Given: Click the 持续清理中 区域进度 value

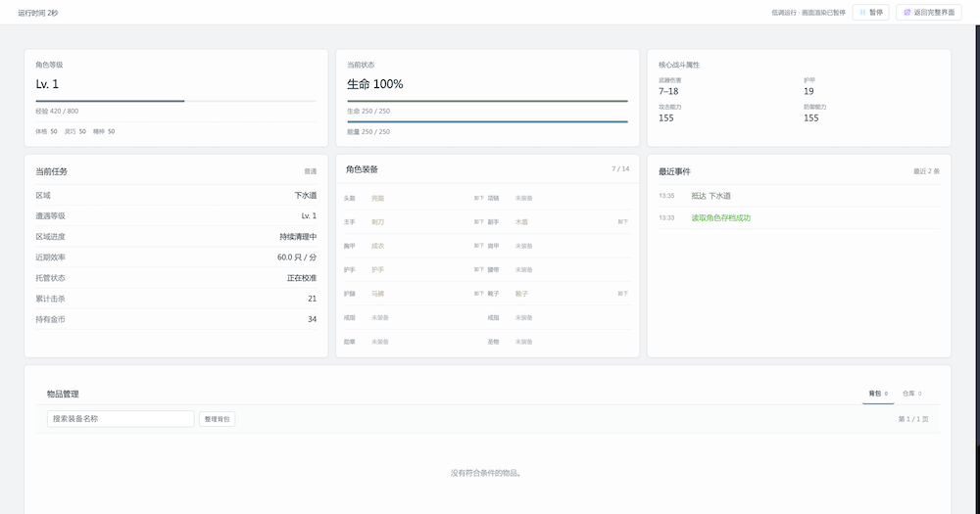Looking at the screenshot, I should 298,237.
